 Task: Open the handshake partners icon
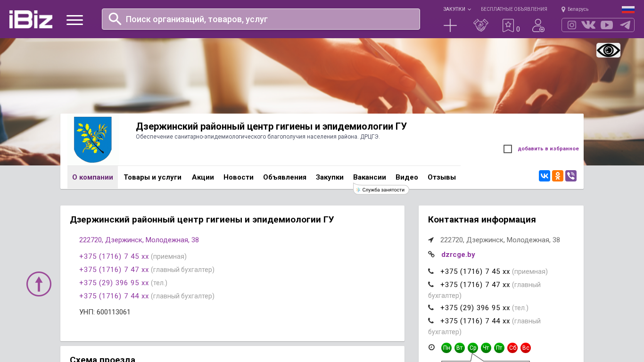click(x=481, y=25)
